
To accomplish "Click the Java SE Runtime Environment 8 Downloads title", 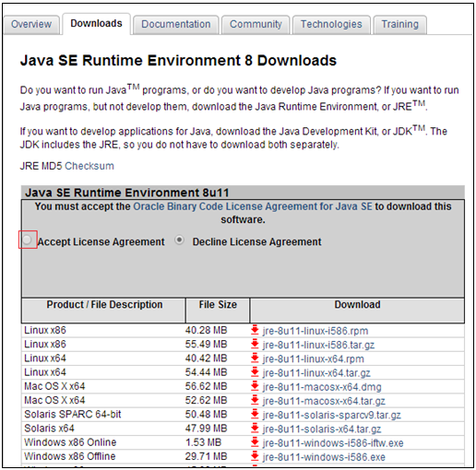I will pos(178,60).
